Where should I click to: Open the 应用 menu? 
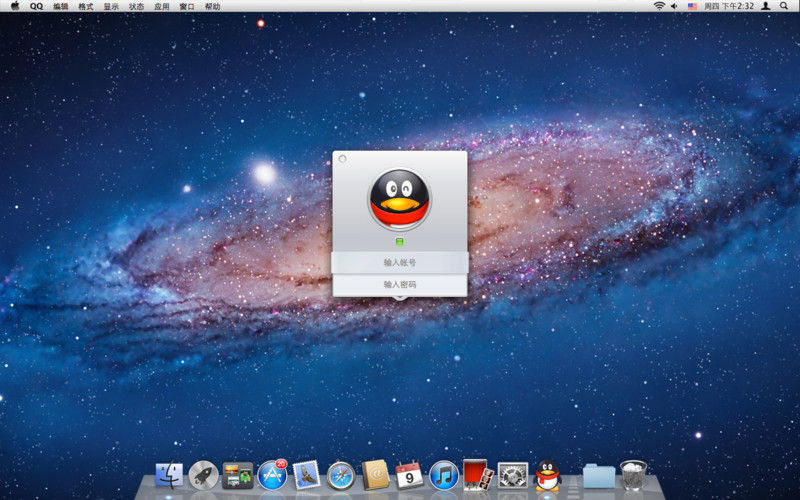[x=162, y=6]
